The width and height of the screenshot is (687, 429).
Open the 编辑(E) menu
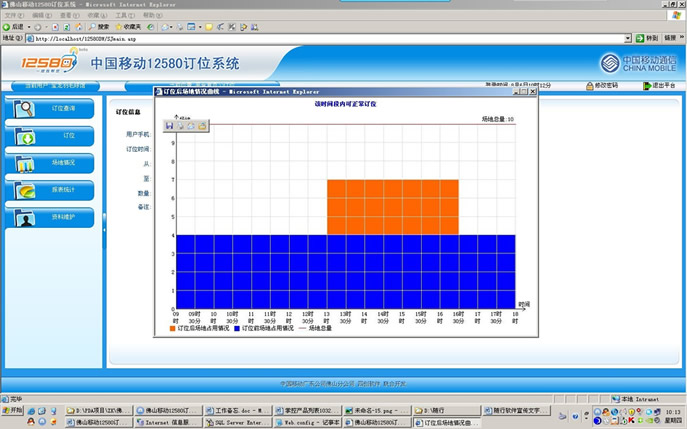click(x=42, y=15)
